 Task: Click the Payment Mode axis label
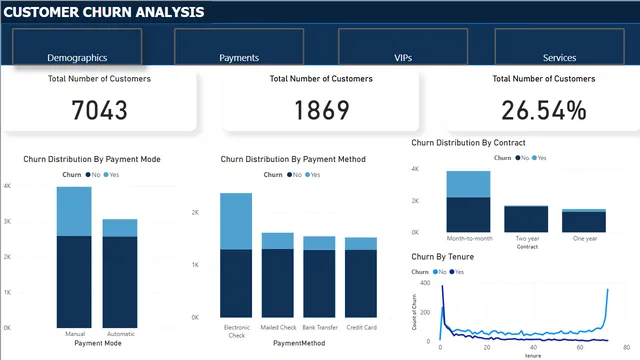click(98, 343)
